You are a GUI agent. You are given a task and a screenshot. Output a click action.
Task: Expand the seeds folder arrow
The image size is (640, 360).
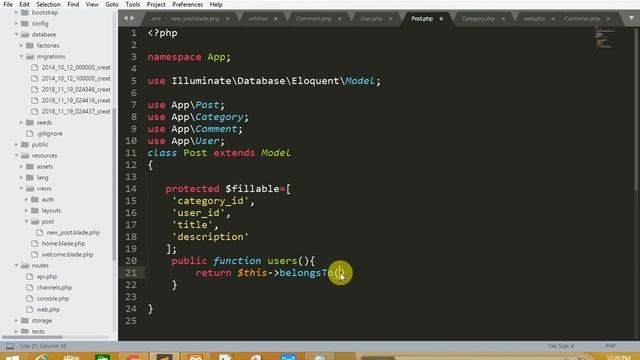click(x=21, y=122)
